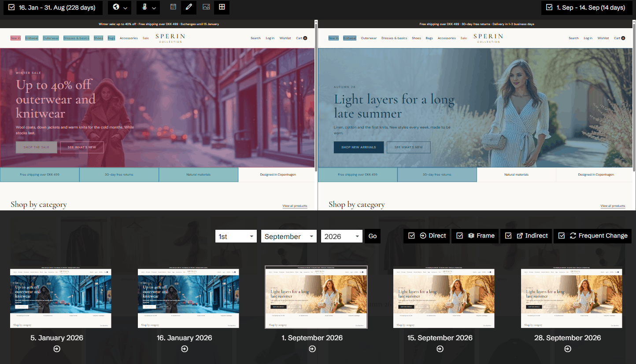636x364 pixels.
Task: Click Knitwear in the left snapshot navigation
Action: pos(32,38)
